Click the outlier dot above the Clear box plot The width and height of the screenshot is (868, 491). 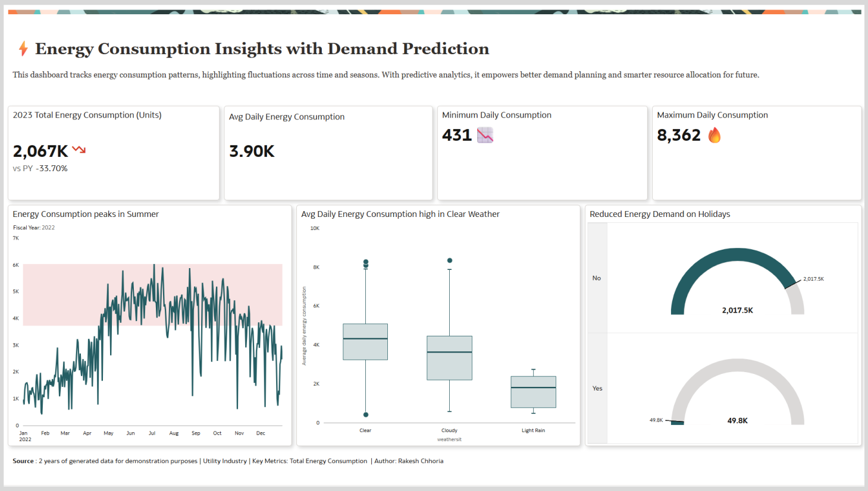[x=365, y=262]
